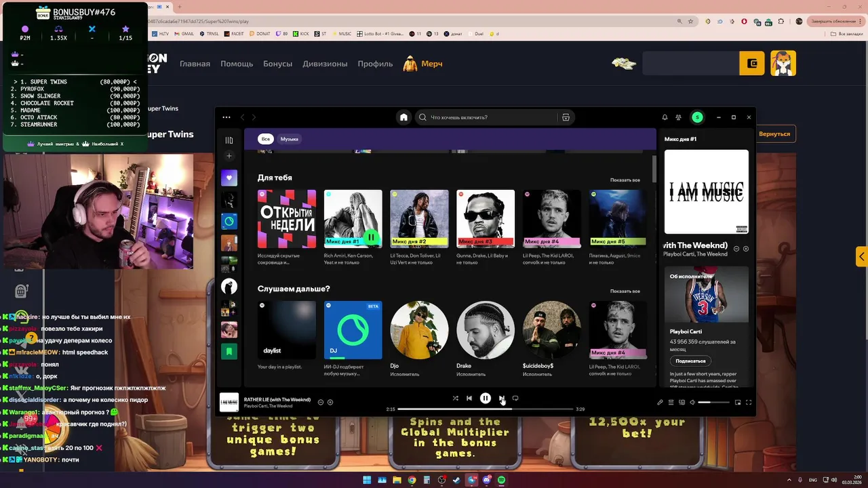The height and width of the screenshot is (488, 868).
Task: Click Показать все next to Для тебя
Action: (x=625, y=180)
